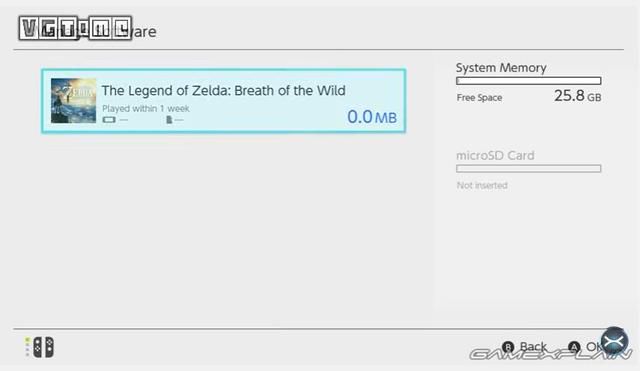Click the Zelda Breath of the Wild thumbnail

click(x=73, y=101)
